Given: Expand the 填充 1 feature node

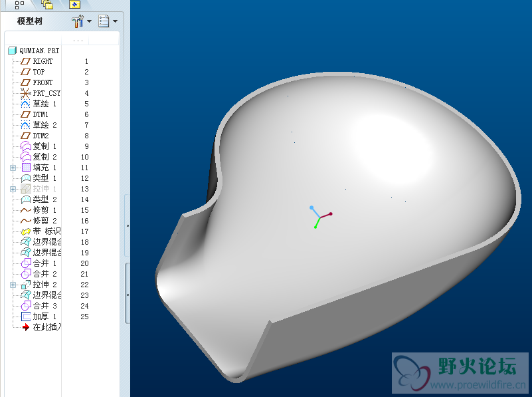Looking at the screenshot, I should 13,168.
